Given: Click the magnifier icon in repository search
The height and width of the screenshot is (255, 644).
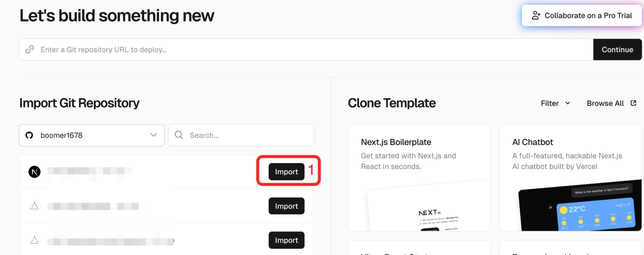Looking at the screenshot, I should (179, 135).
